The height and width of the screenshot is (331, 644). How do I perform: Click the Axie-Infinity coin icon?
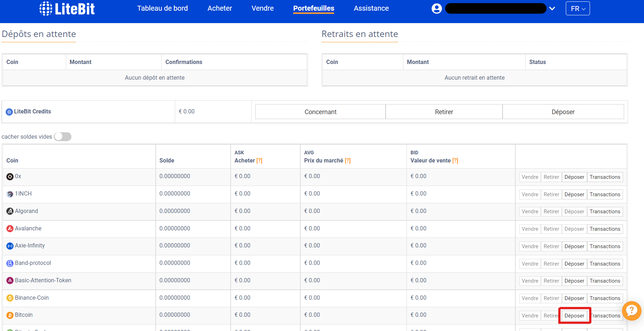10,246
